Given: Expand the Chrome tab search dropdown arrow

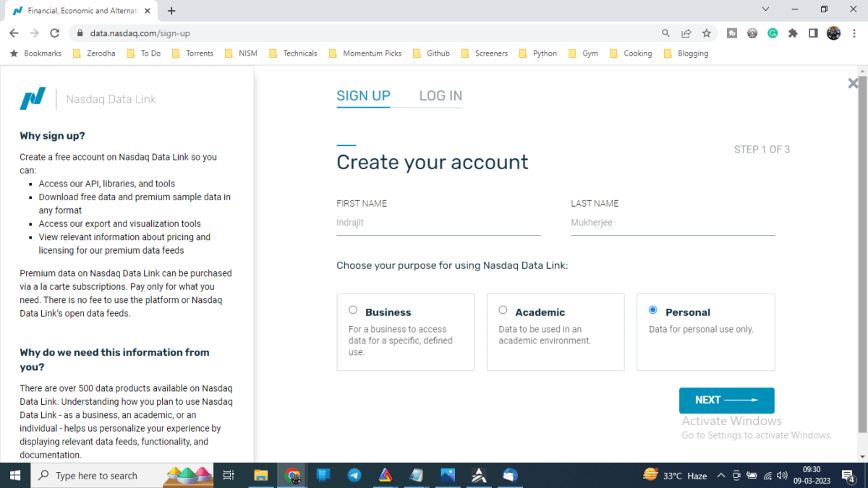Looking at the screenshot, I should click(x=766, y=9).
